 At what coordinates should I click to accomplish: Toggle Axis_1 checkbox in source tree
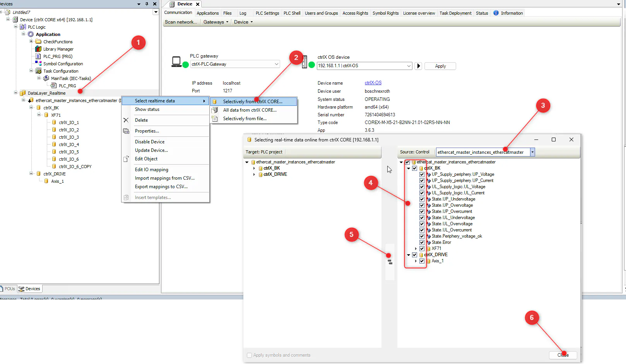(422, 261)
